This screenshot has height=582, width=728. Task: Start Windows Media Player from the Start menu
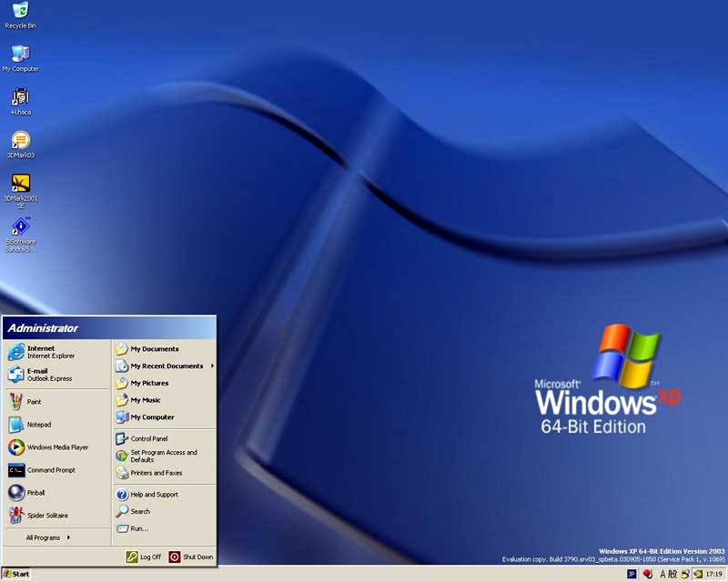(56, 447)
